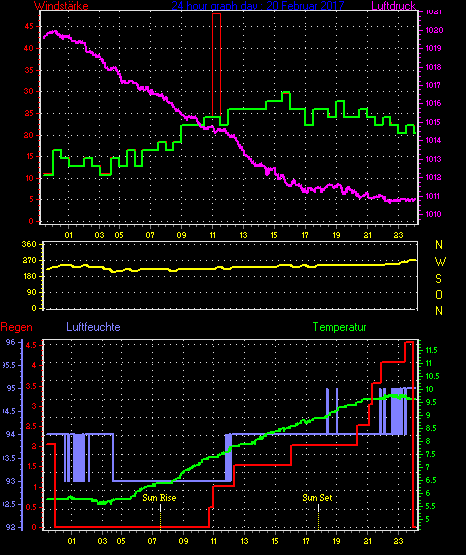Screen dimensions: 466x555
Task: Click the Sun Set marker
Action: pos(317,498)
